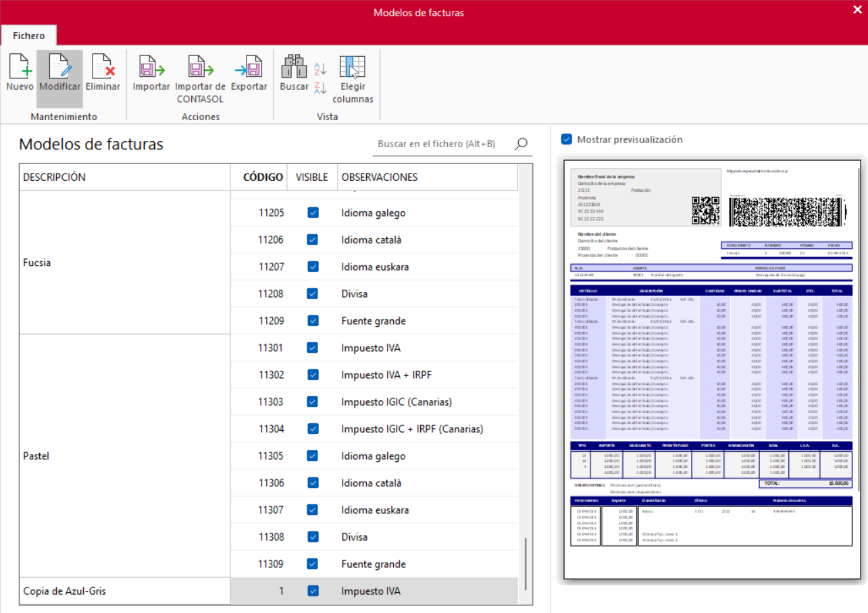The image size is (868, 613).
Task: Toggle Visible checkbox for code 11207
Action: pos(313,267)
